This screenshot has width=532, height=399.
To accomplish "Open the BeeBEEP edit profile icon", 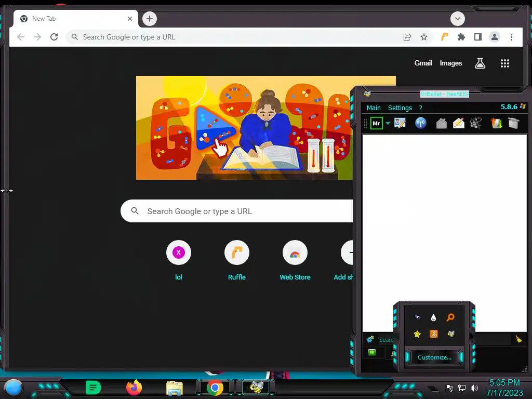I will (400, 123).
